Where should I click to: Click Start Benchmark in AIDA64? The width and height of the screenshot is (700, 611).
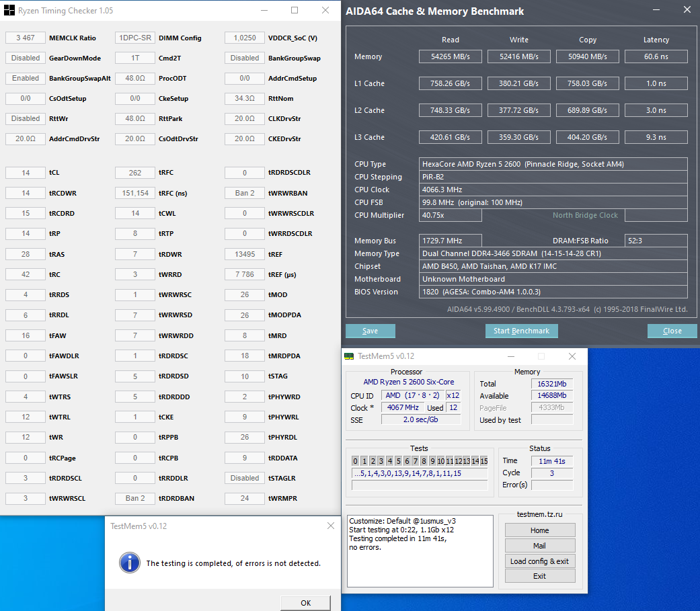(x=521, y=331)
